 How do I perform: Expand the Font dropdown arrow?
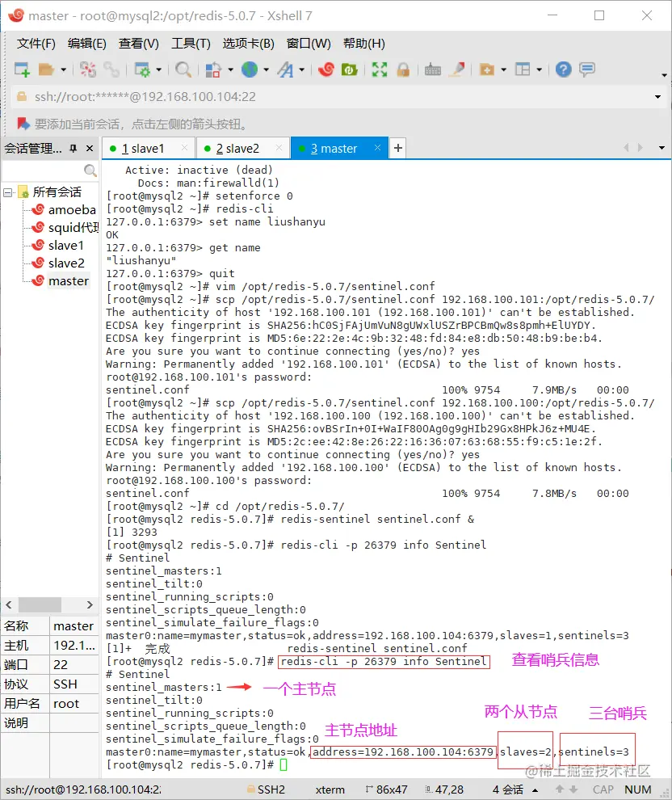point(302,69)
